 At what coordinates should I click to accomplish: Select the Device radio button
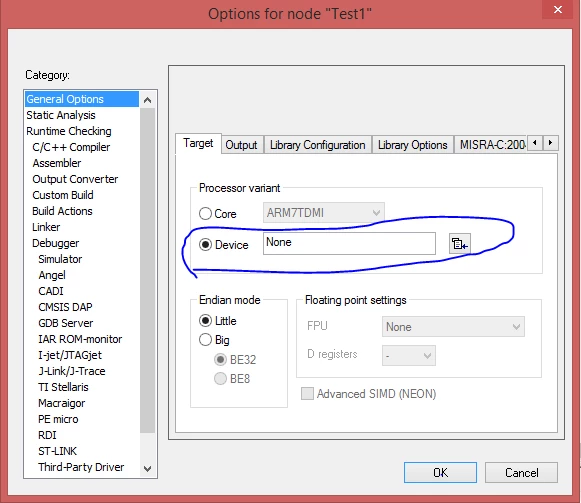tap(205, 245)
